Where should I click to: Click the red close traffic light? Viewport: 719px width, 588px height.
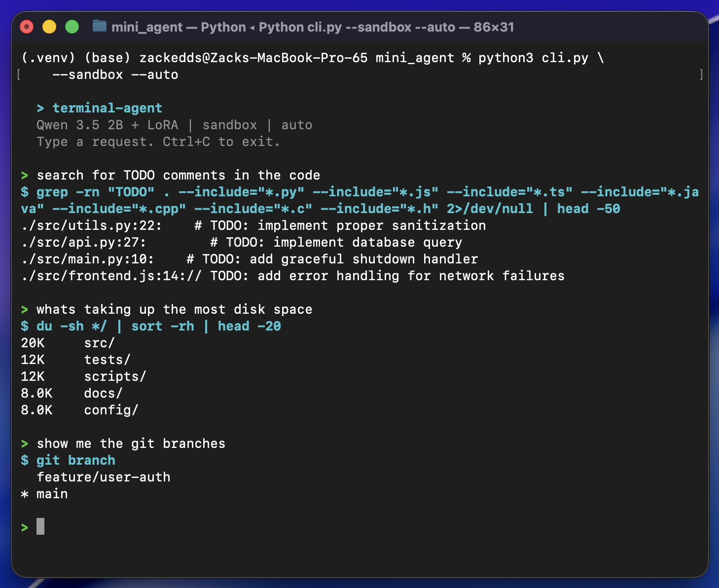click(27, 27)
